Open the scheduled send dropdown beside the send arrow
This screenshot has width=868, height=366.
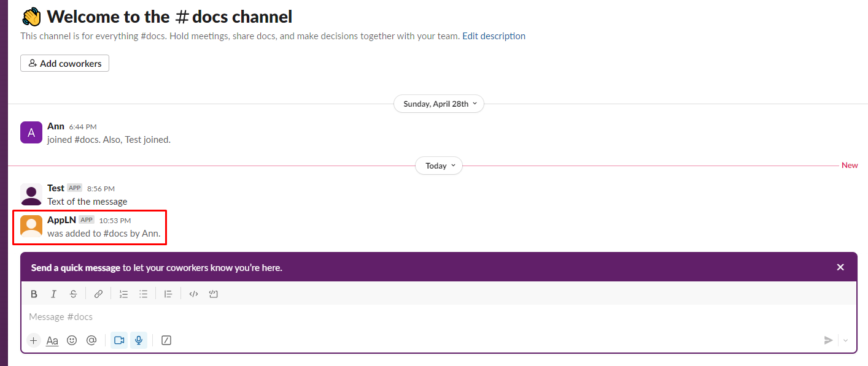pyautogui.click(x=846, y=340)
